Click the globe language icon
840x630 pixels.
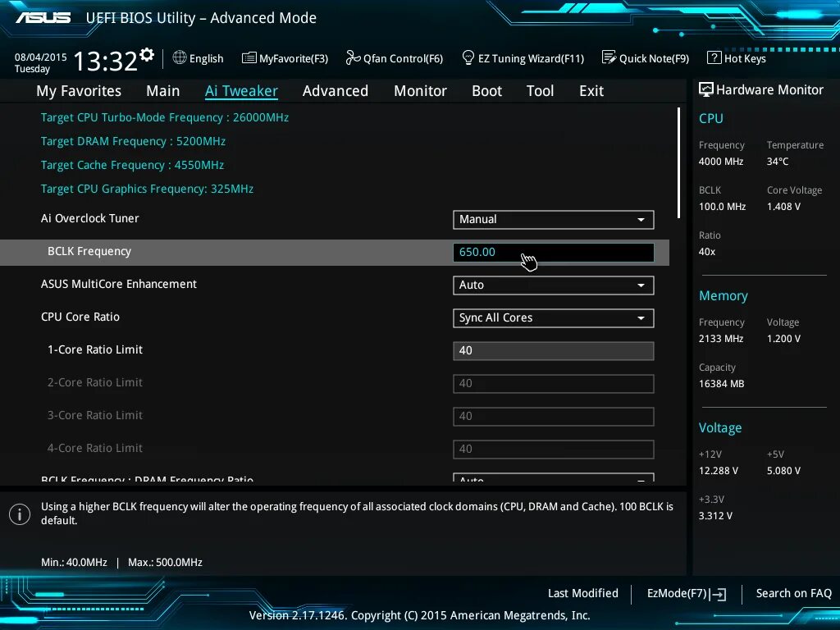(x=180, y=57)
